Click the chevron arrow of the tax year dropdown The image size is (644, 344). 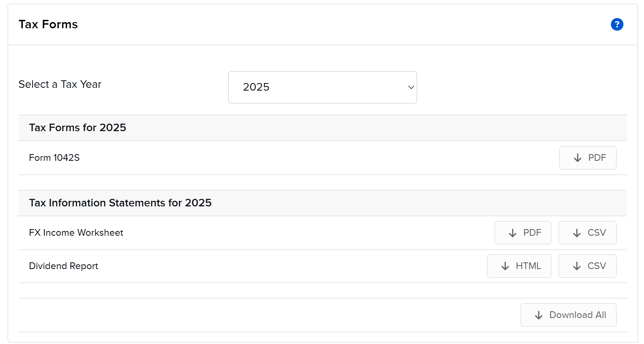click(x=411, y=87)
